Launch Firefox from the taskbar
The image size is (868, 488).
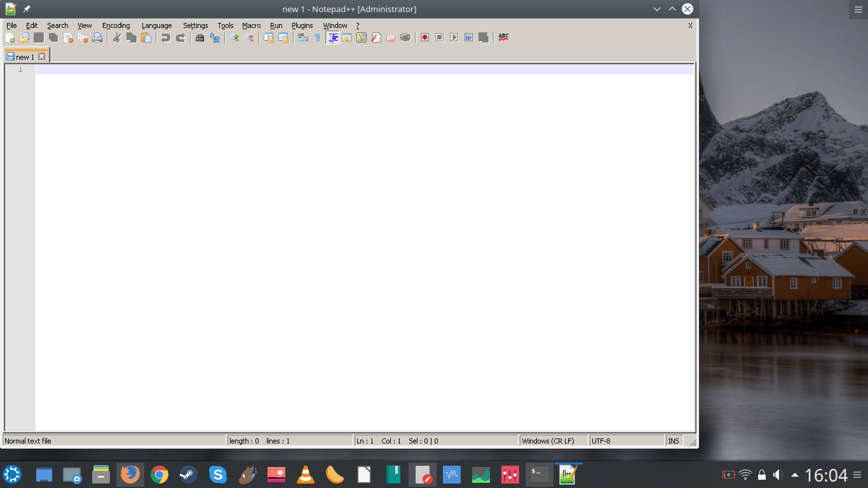pos(130,475)
